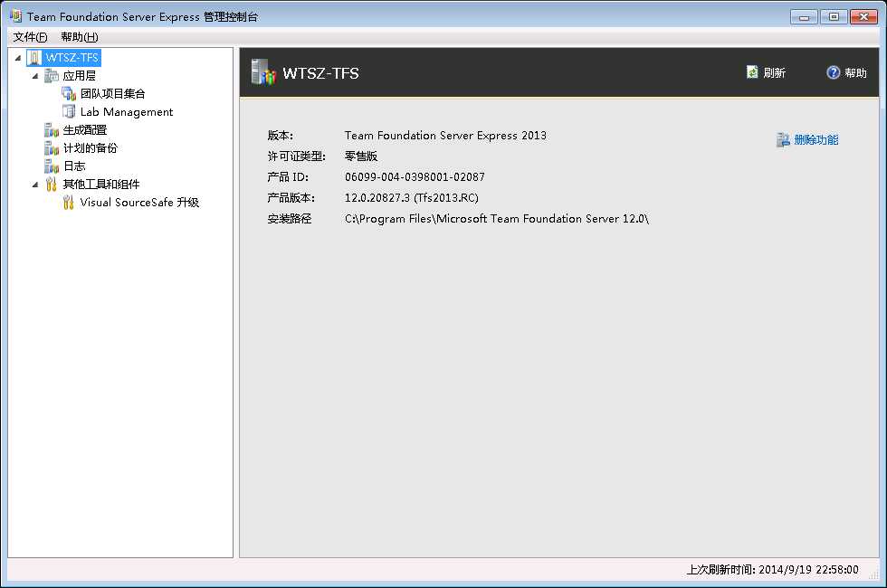Viewport: 887px width, 588px height.
Task: Click the 计划的备份 server icon
Action: pos(52,148)
